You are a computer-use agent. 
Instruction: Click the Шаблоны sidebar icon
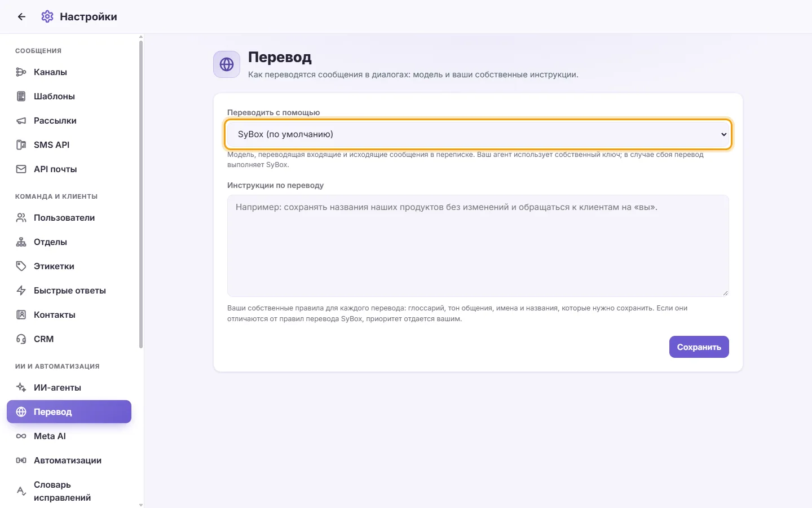pyautogui.click(x=21, y=97)
